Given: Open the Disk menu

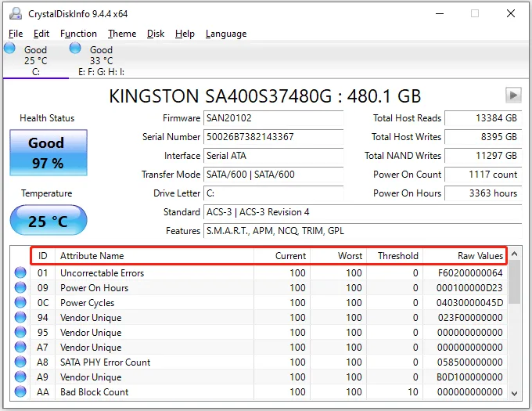Looking at the screenshot, I should (156, 34).
